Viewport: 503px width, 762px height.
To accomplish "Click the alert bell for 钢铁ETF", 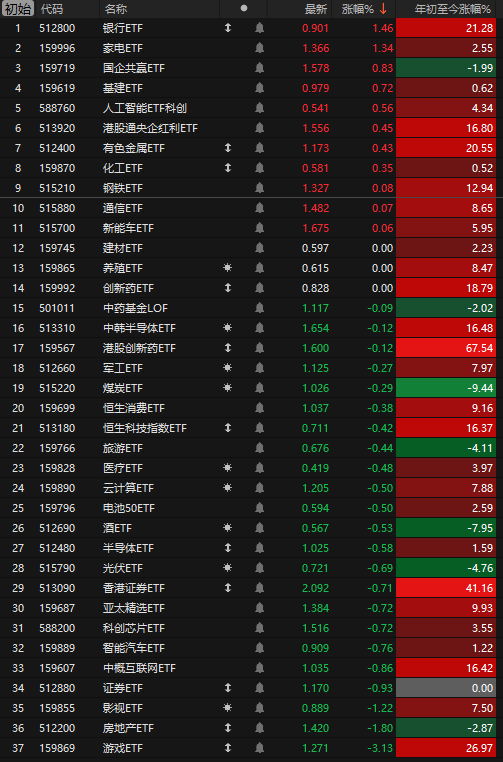I will [260, 188].
